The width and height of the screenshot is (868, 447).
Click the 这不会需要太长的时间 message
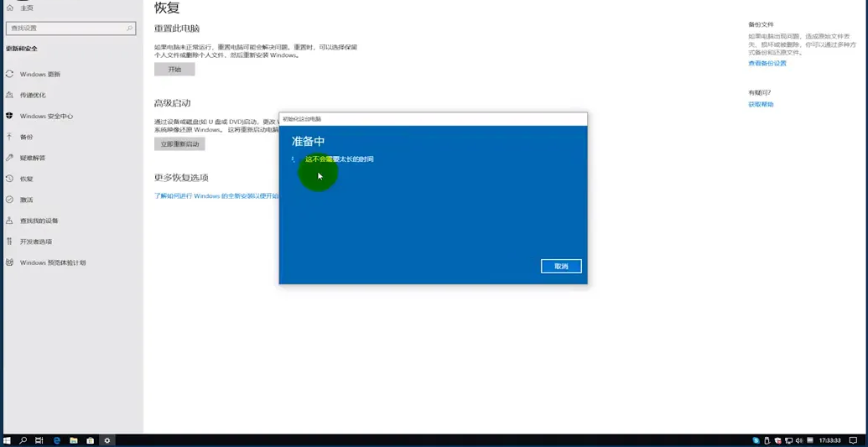pos(340,159)
